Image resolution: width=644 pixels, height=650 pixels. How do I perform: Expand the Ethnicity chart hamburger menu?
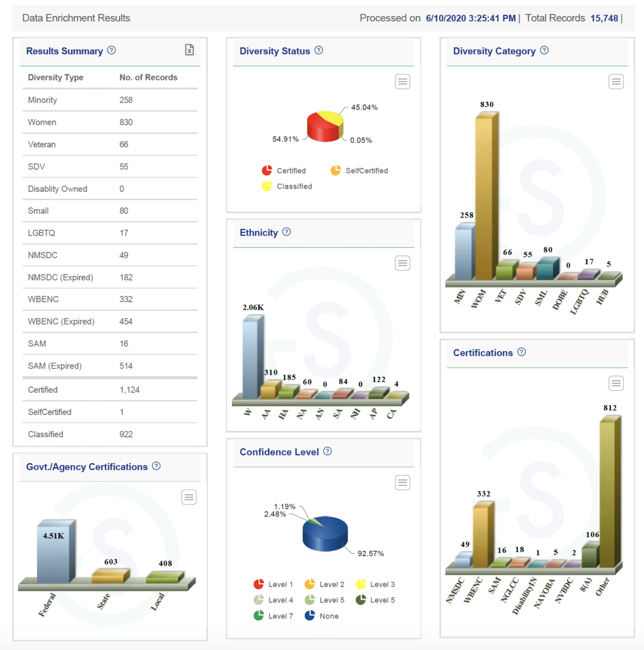[x=403, y=263]
